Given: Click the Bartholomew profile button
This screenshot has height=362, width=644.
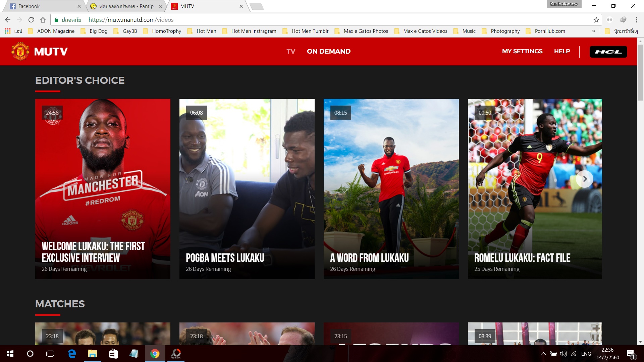Looking at the screenshot, I should pos(564,4).
